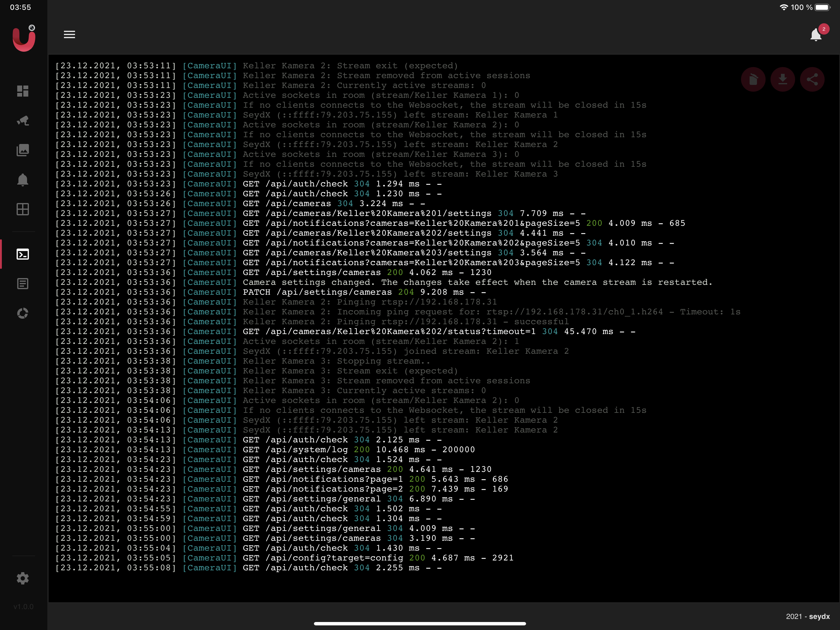Open Notifications page from sidebar bell
This screenshot has height=630, width=840.
(x=23, y=180)
